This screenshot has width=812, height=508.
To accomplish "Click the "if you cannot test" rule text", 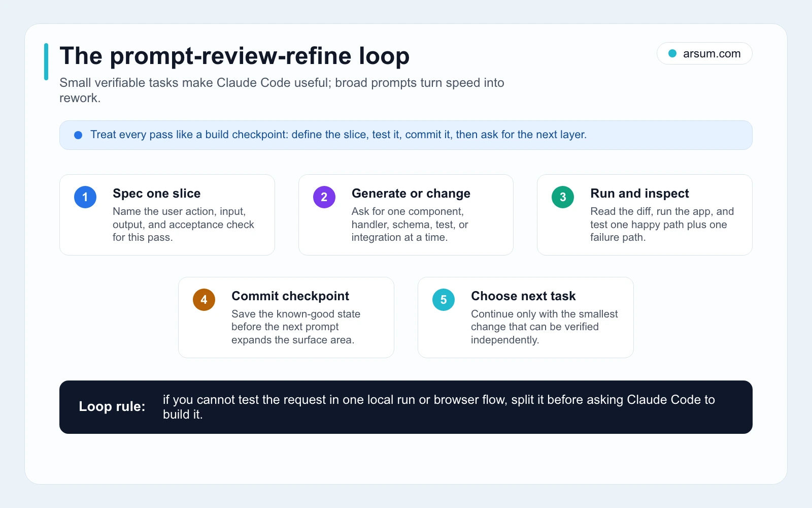I will click(x=438, y=407).
